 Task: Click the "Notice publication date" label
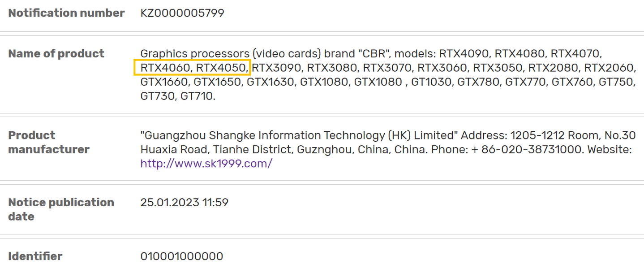pos(61,209)
